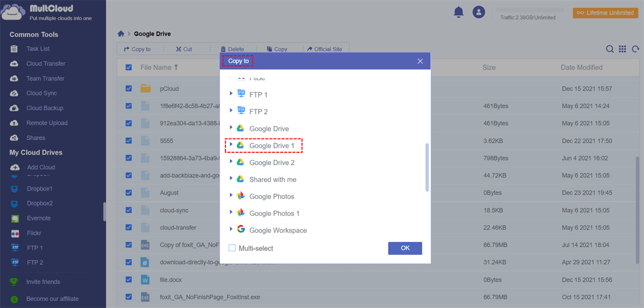
Task: Click the refresh icon
Action: (635, 49)
